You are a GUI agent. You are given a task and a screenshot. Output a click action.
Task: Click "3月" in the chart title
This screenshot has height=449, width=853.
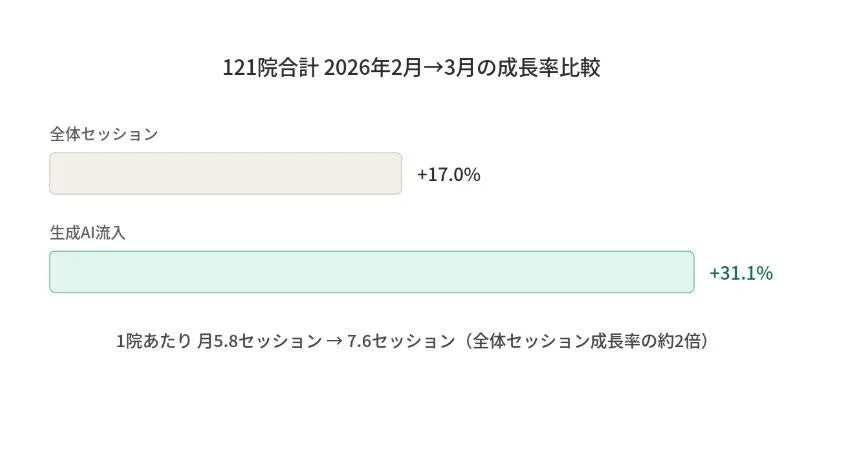pos(451,69)
